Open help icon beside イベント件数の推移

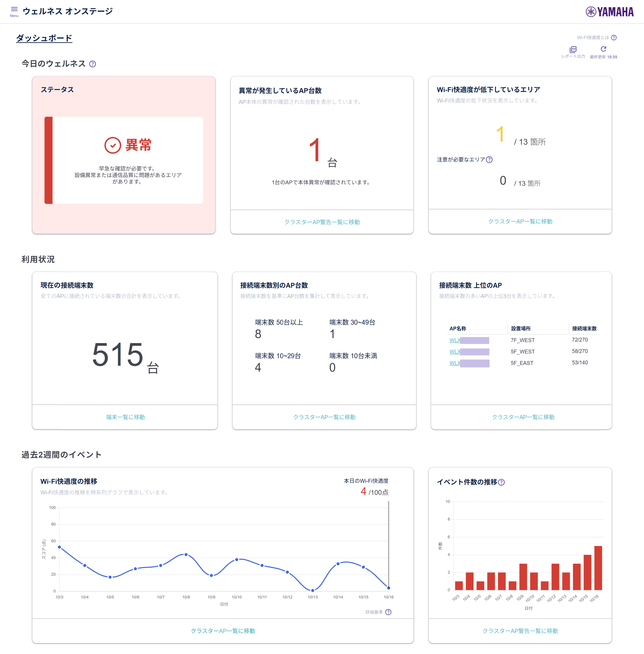click(x=502, y=482)
